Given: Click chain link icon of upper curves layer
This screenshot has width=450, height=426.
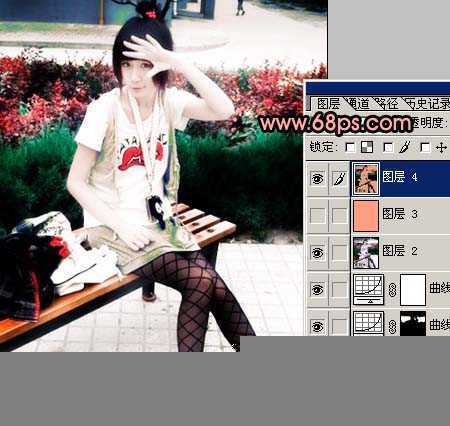Looking at the screenshot, I should click(392, 291).
